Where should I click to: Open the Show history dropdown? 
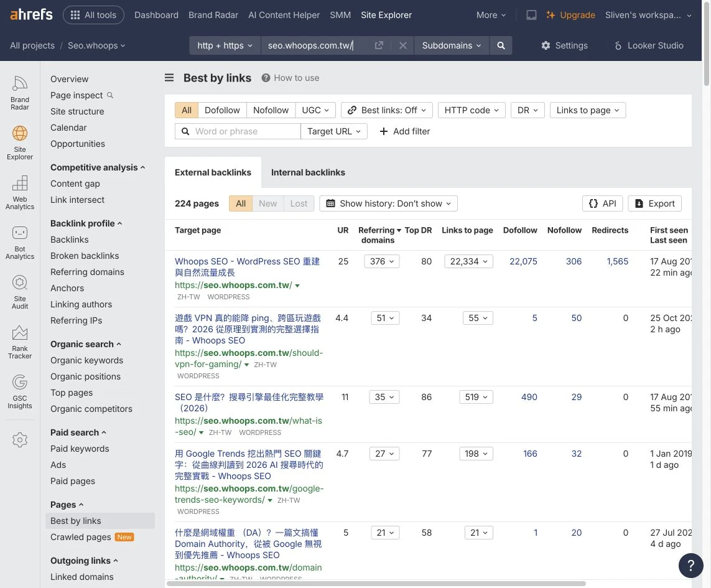click(389, 203)
